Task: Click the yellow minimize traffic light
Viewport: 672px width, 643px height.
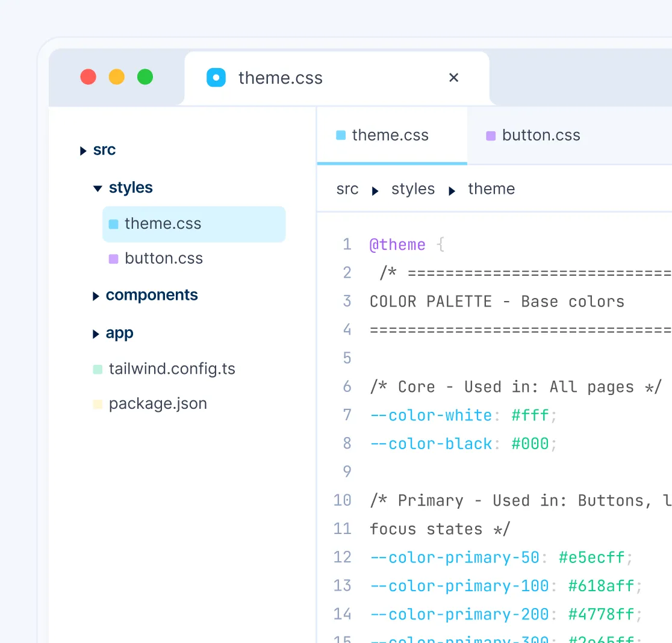Action: coord(117,77)
